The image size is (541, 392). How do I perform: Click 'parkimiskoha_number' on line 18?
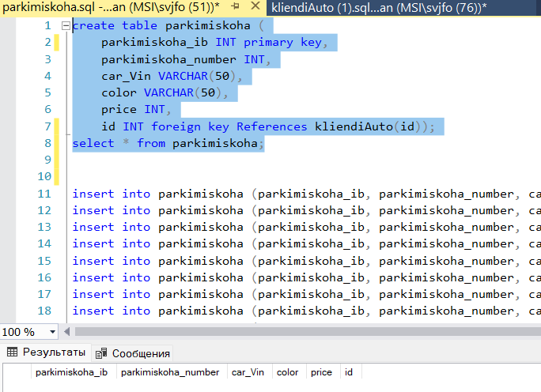446,311
